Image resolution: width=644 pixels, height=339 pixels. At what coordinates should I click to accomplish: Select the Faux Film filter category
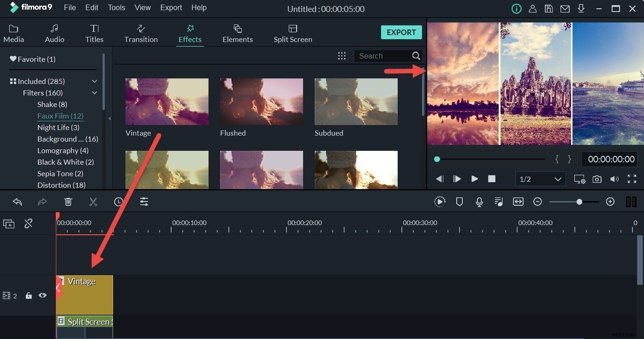pyautogui.click(x=60, y=116)
